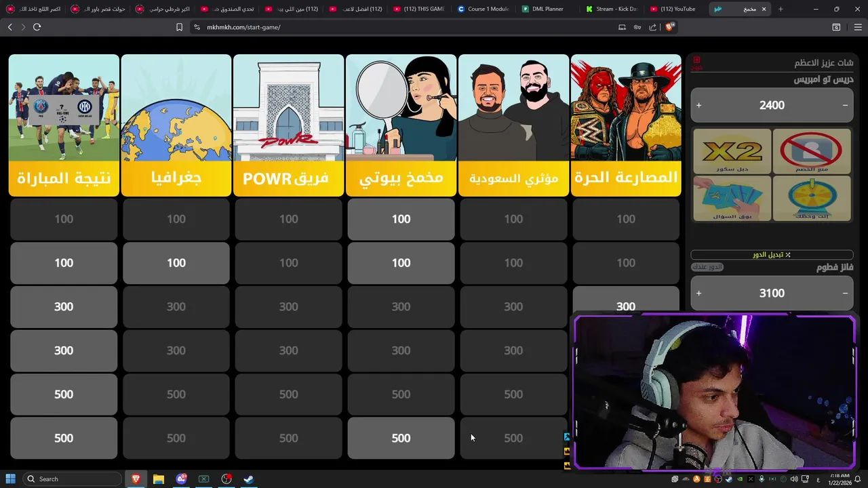Open the المصارعة الحرة wrestling category card
The image size is (868, 488).
pos(626,125)
